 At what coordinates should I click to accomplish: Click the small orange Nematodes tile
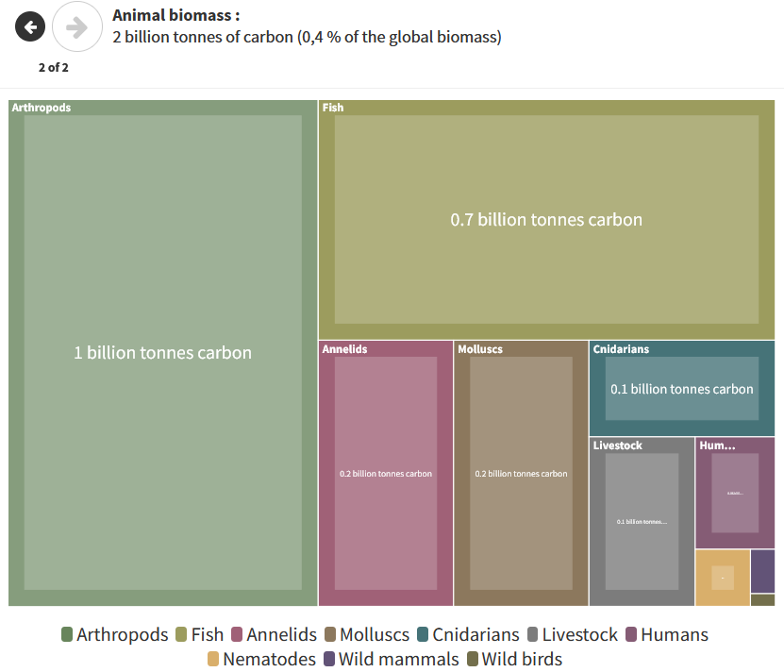pos(722,577)
